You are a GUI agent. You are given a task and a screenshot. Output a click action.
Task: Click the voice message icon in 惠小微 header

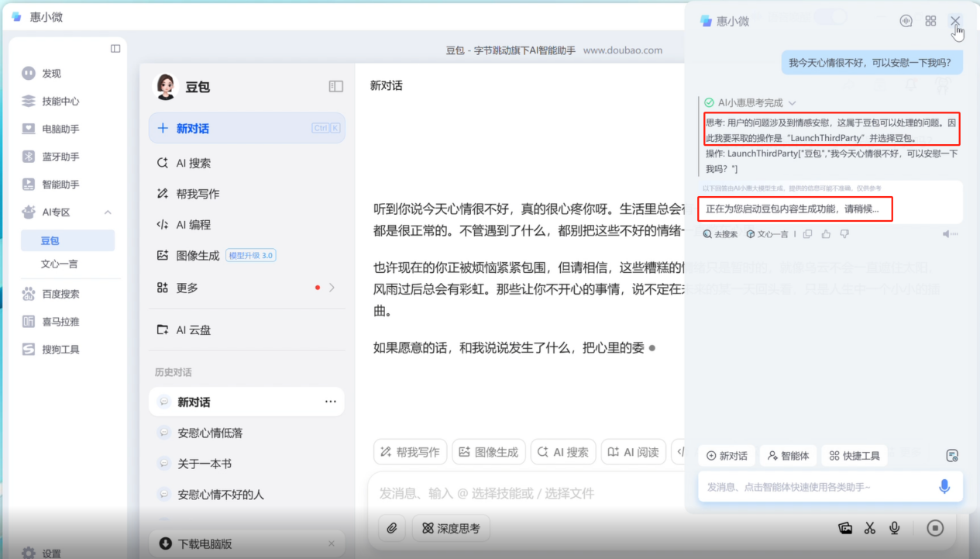coord(906,21)
